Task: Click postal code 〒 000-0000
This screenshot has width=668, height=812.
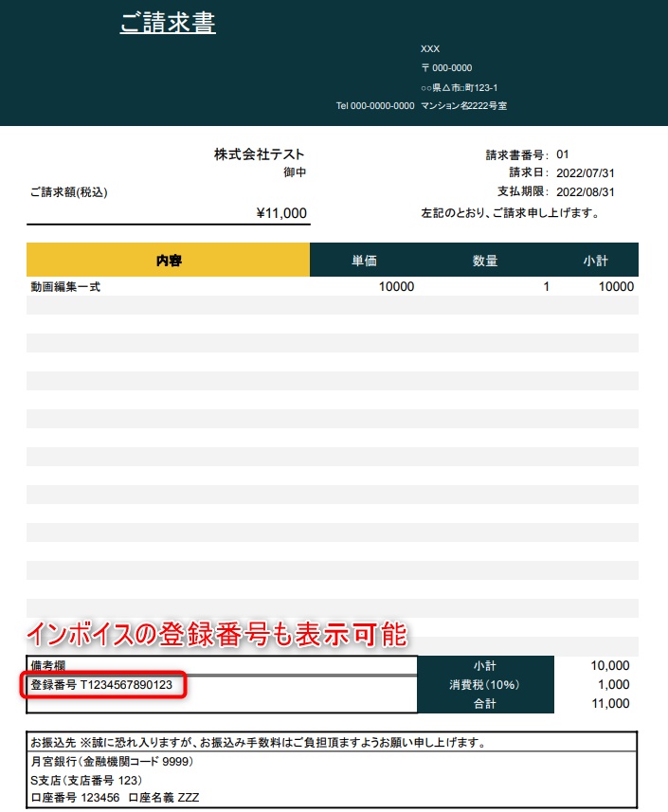Action: pos(446,68)
